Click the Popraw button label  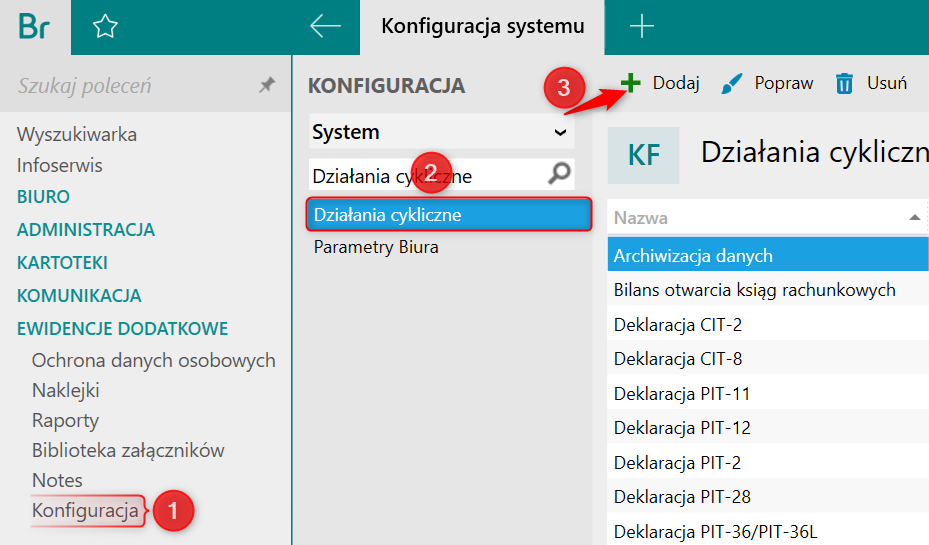point(784,84)
